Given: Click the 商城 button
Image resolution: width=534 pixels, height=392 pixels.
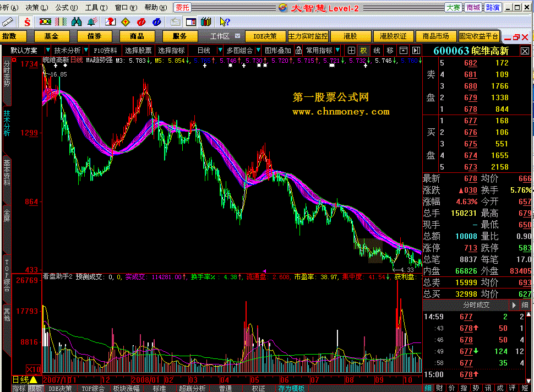Looking at the screenshot, I should coord(473,8).
